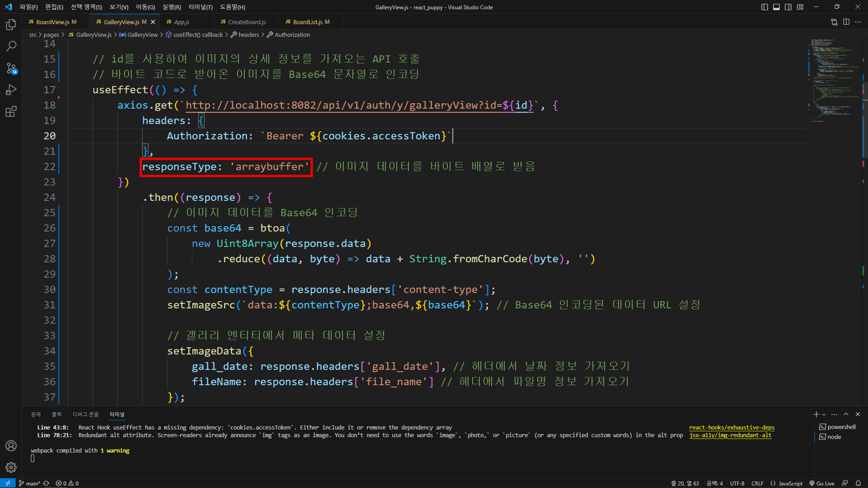Open editor More Actions ellipsis menu
Image resolution: width=868 pixels, height=488 pixels.
pyautogui.click(x=858, y=22)
